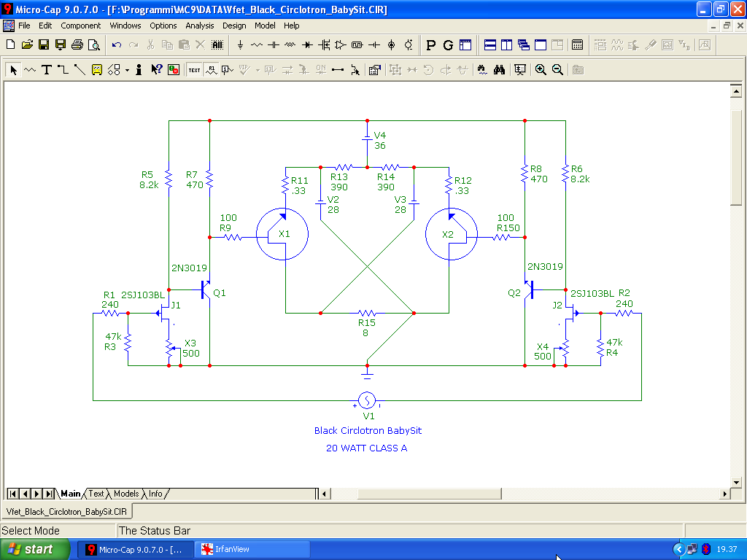Place a capacitor component from the toolbar
Image resolution: width=747 pixels, height=560 pixels.
tap(274, 44)
